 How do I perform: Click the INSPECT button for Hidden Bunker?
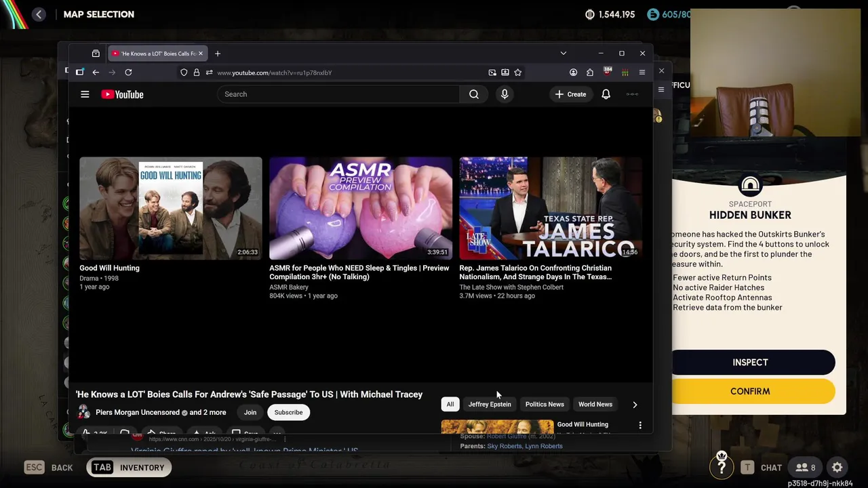[x=750, y=363]
